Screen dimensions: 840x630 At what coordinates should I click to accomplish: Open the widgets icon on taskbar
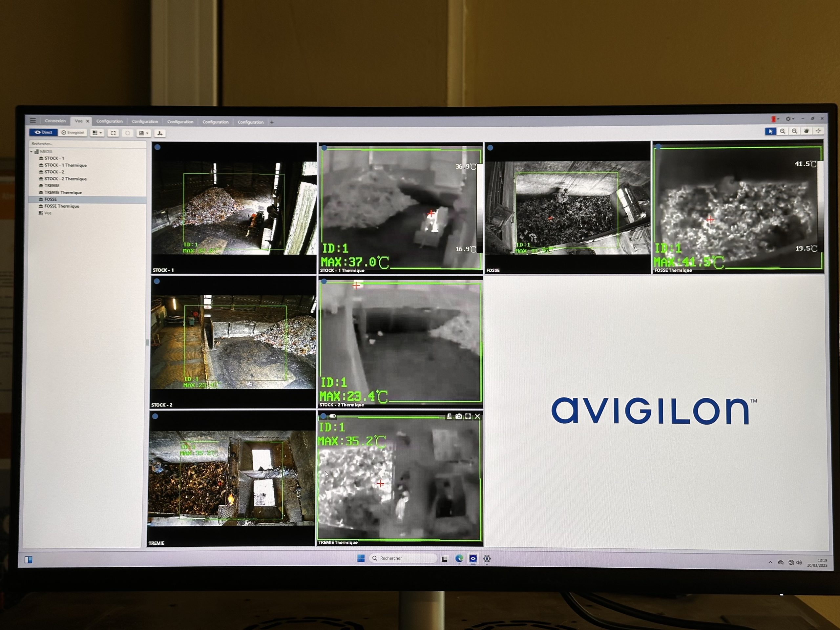(29, 560)
